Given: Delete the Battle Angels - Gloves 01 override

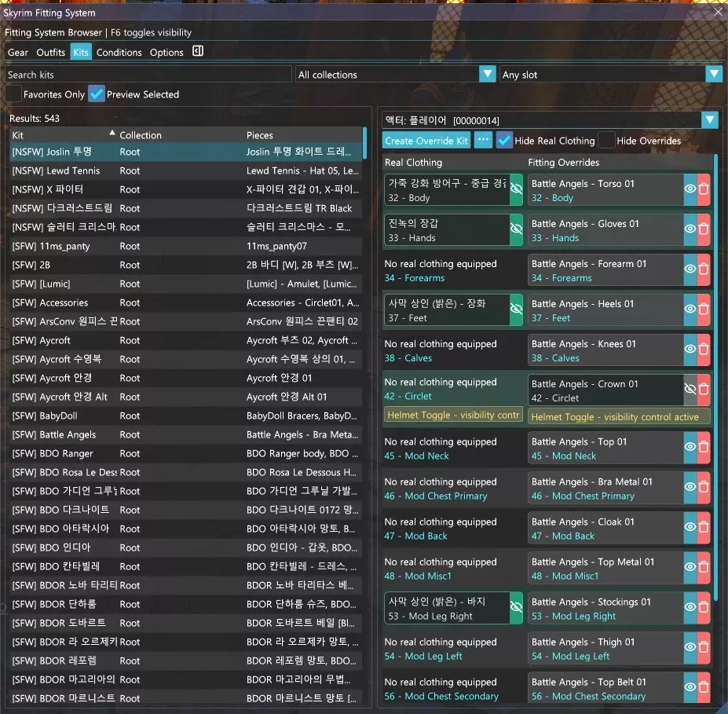Looking at the screenshot, I should pyautogui.click(x=704, y=229).
